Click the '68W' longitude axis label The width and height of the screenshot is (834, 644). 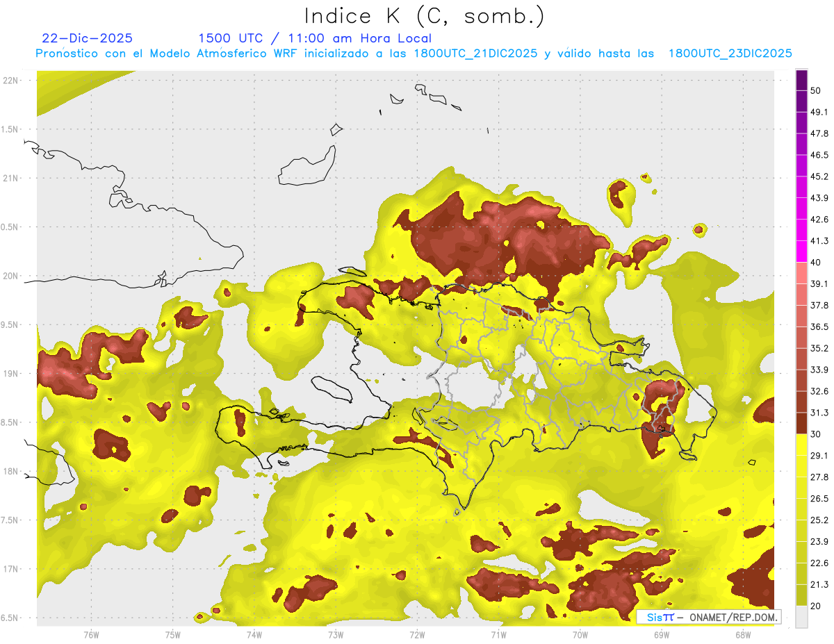[x=743, y=634]
